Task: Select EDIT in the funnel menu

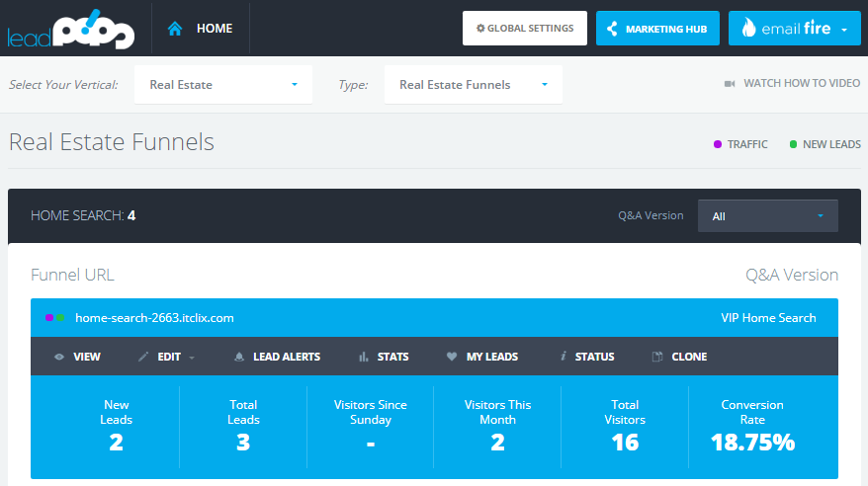Action: [169, 358]
